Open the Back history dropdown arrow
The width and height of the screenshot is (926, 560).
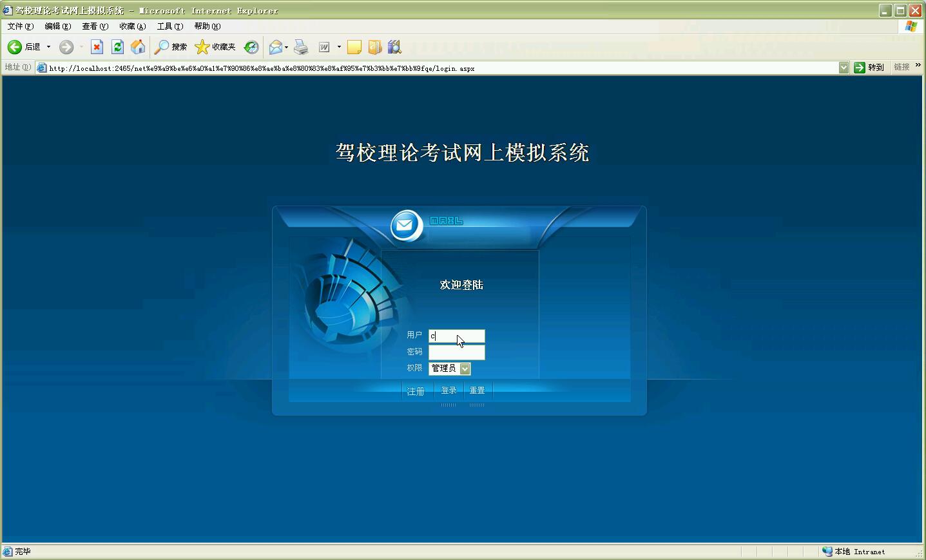[x=48, y=47]
